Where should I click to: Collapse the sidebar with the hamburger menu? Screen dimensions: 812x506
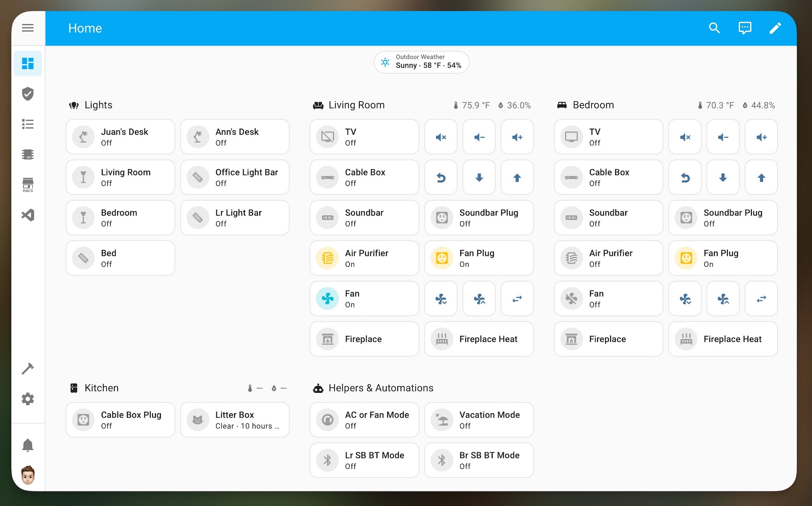[x=28, y=28]
